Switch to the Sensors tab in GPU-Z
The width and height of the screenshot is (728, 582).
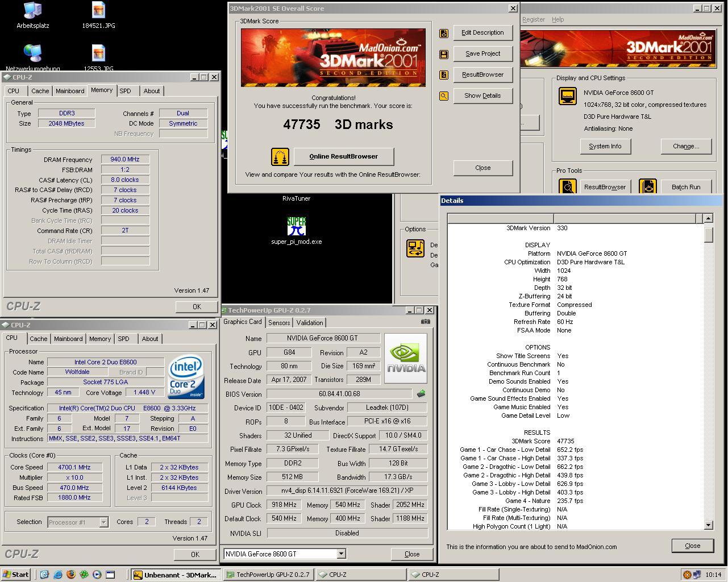point(279,322)
